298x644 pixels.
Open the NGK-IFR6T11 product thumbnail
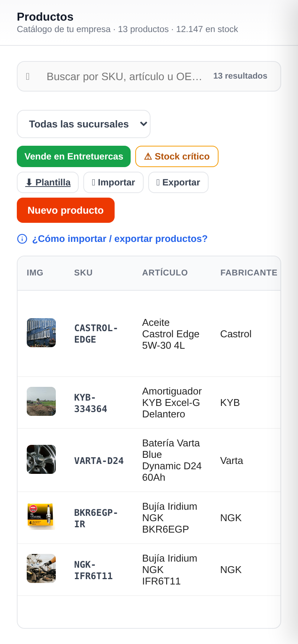coord(41,568)
